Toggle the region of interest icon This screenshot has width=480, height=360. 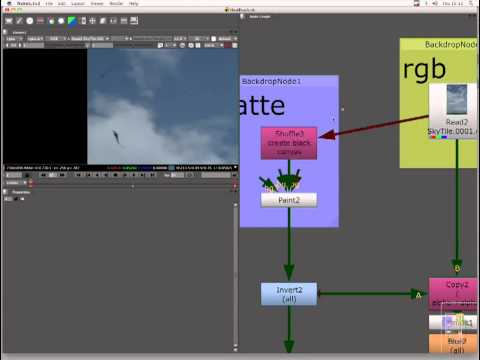tap(160, 45)
